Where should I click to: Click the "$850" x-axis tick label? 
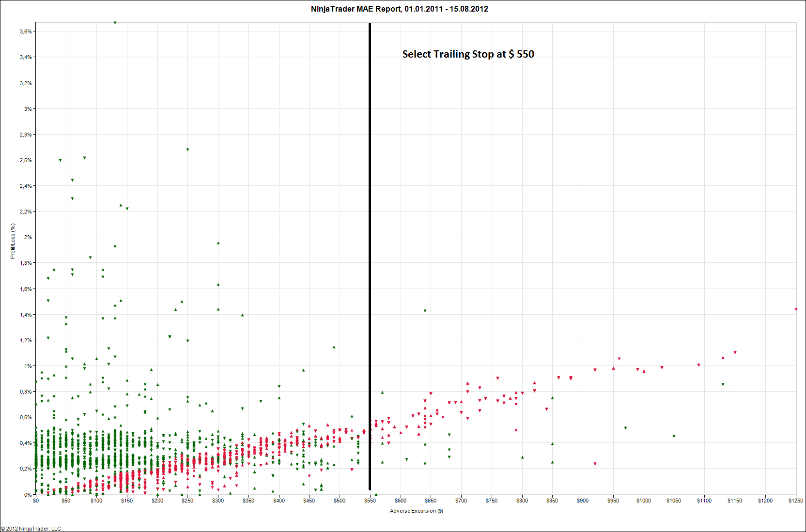tap(552, 501)
